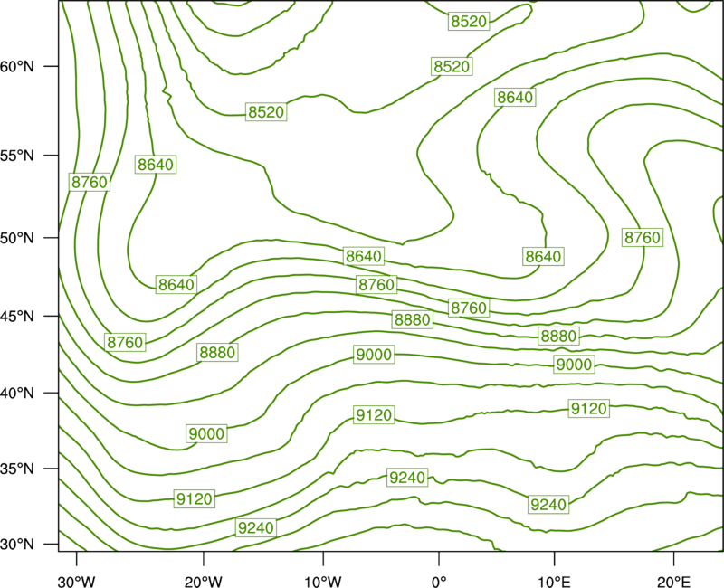
Task: Click the easternmost 9120 contour label
Action: click(589, 409)
